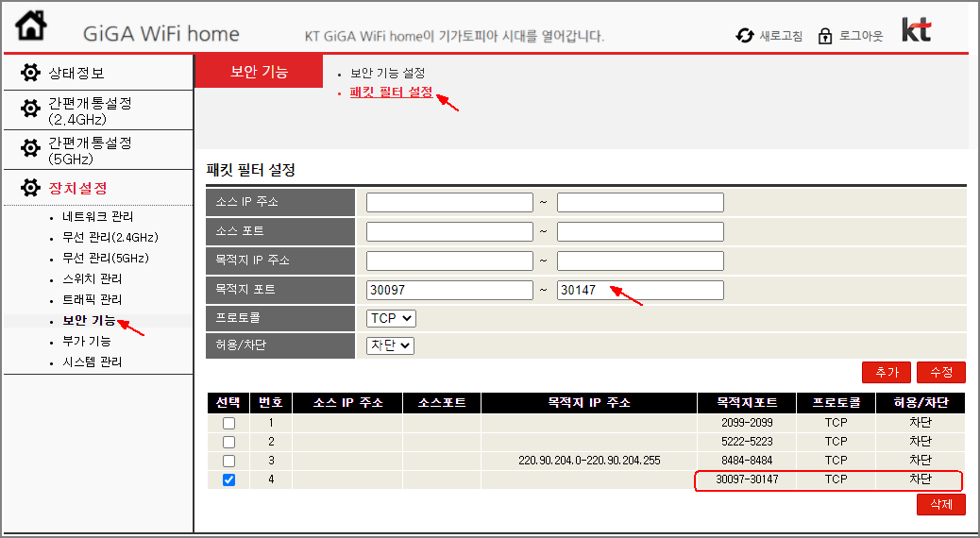Open 네트워크 관리 submenu
The height and width of the screenshot is (538, 980).
(97, 217)
